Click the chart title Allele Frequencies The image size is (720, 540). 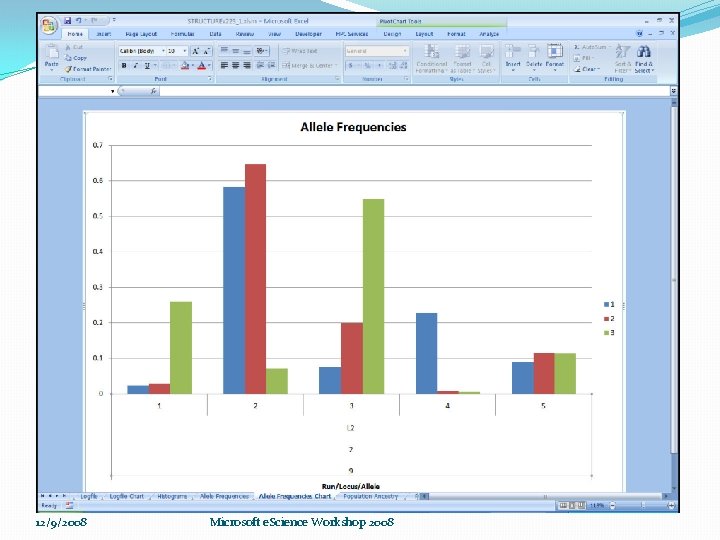point(353,127)
